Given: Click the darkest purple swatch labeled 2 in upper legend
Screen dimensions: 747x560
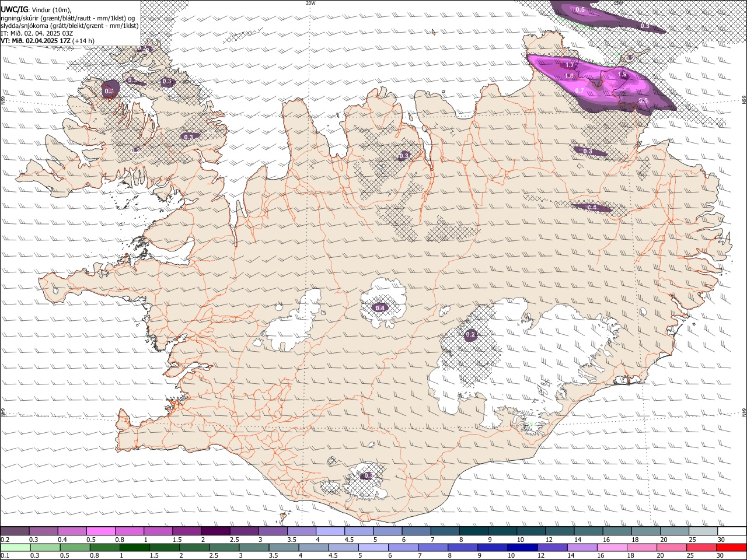Looking at the screenshot, I should (x=216, y=531).
